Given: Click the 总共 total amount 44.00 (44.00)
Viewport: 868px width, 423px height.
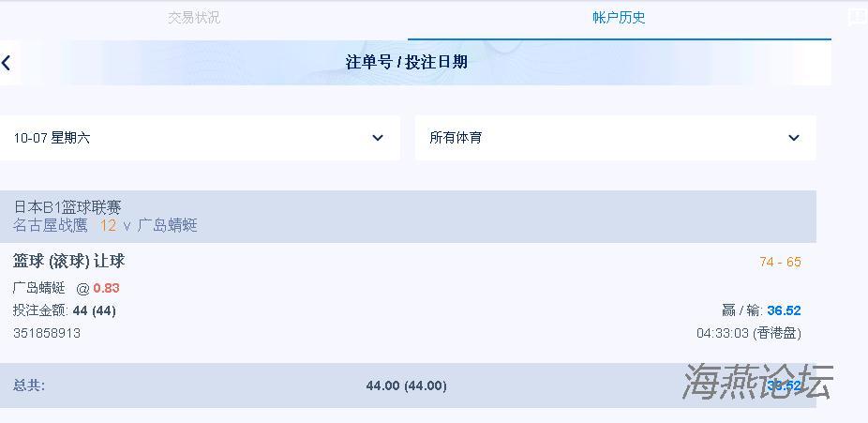Looking at the screenshot, I should point(406,385).
